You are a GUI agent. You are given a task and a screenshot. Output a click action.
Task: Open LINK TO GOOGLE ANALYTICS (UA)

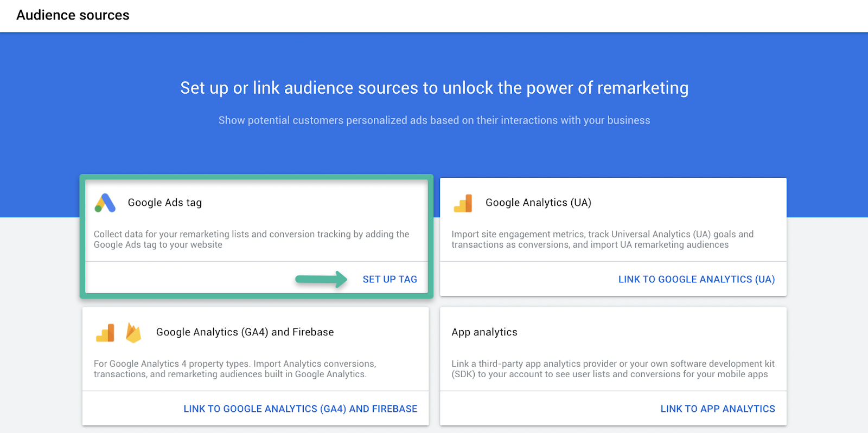697,279
